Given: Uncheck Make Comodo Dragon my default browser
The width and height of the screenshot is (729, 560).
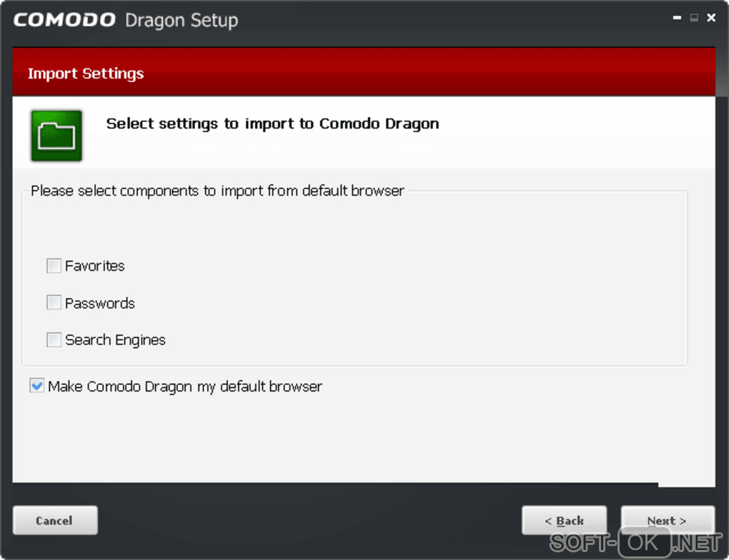Looking at the screenshot, I should click(x=37, y=386).
